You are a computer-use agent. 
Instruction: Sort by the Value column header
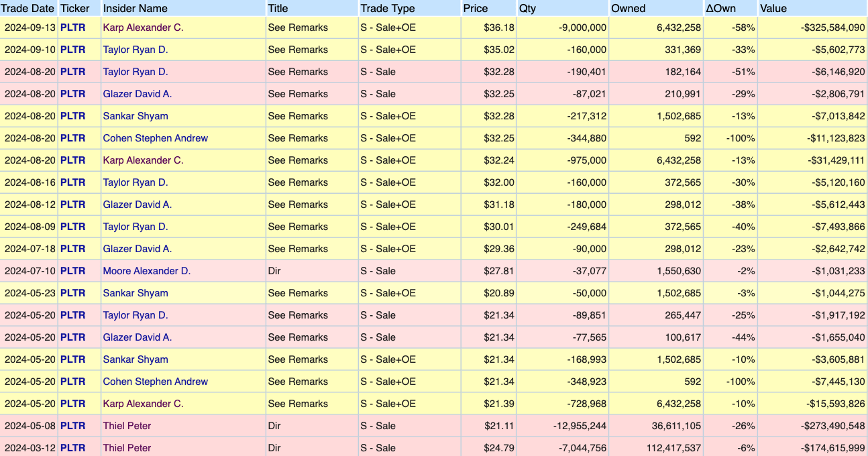pos(773,9)
